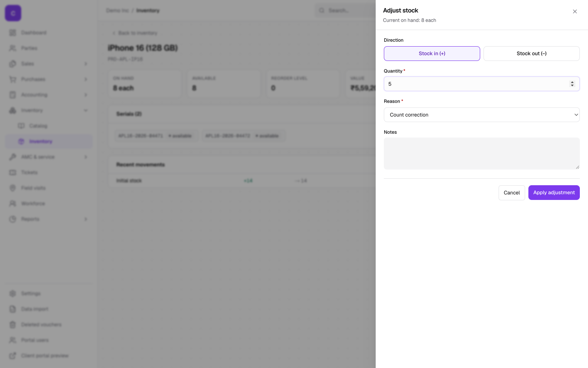The width and height of the screenshot is (588, 368).
Task: Click into the Notes text area
Action: (x=481, y=153)
